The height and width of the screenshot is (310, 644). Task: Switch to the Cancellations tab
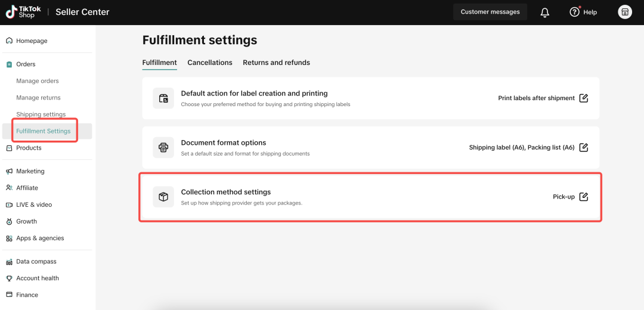(210, 63)
